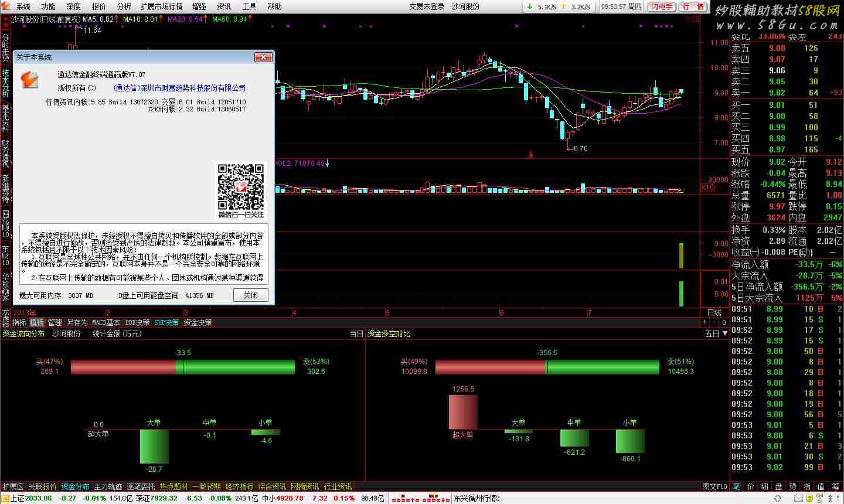Screen dimensions: 844x504
Task: Select the 笔 tab in the right panel footer
Action: point(737,486)
